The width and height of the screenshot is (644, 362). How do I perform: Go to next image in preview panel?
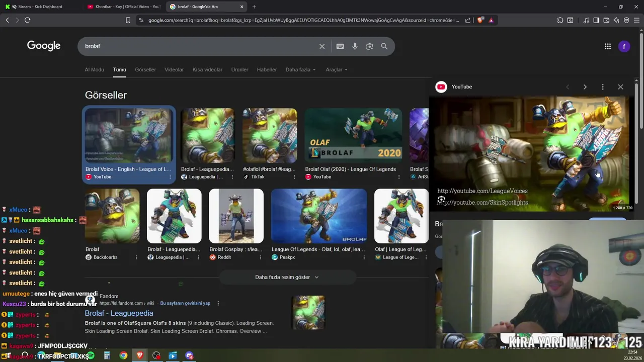tap(585, 87)
